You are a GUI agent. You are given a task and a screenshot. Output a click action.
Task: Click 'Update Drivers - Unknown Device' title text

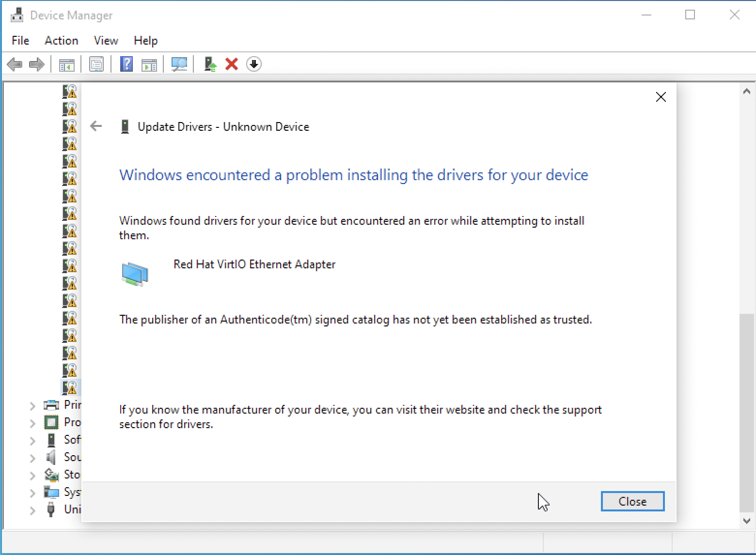click(x=223, y=127)
